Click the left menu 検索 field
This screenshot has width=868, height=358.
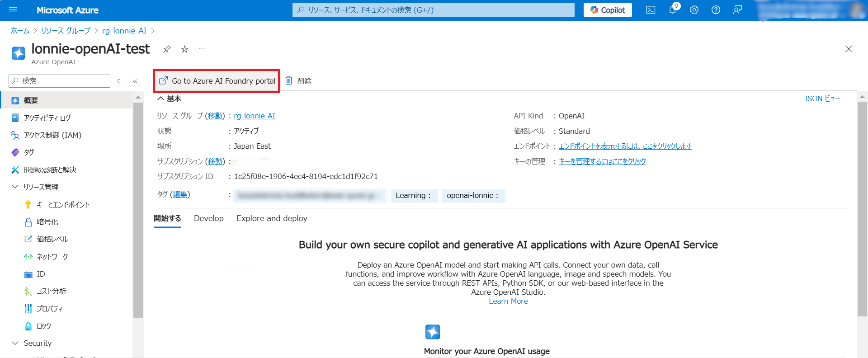[x=60, y=81]
